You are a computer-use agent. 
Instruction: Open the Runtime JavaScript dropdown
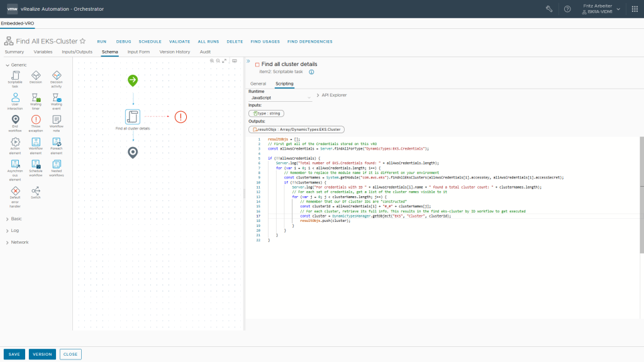tap(280, 98)
